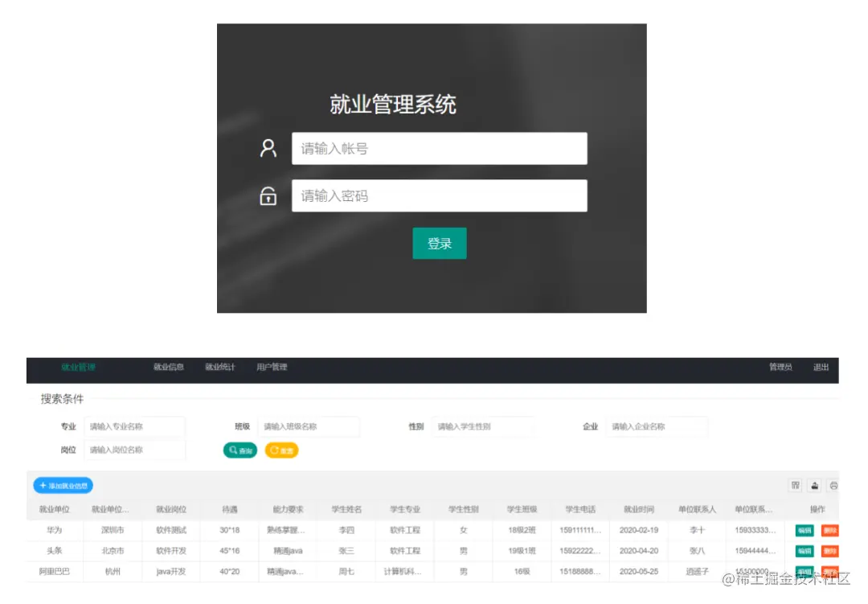
Task: Click 管理员 in the top navigation bar
Action: click(780, 367)
